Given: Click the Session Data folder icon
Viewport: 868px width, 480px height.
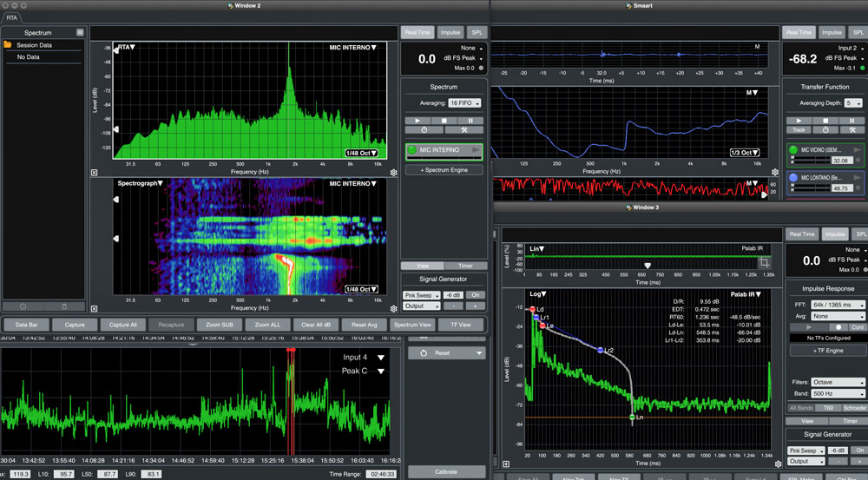Looking at the screenshot, I should (8, 44).
